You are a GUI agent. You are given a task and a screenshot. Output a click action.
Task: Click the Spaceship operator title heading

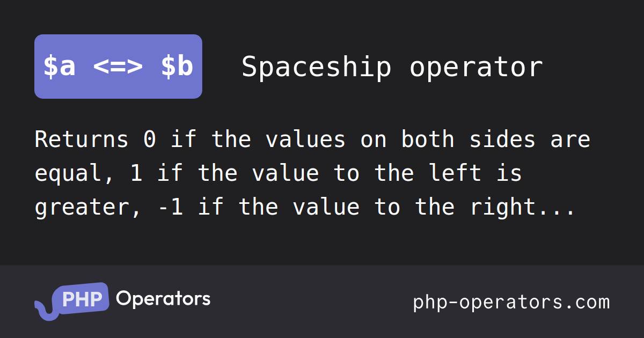pos(392,68)
